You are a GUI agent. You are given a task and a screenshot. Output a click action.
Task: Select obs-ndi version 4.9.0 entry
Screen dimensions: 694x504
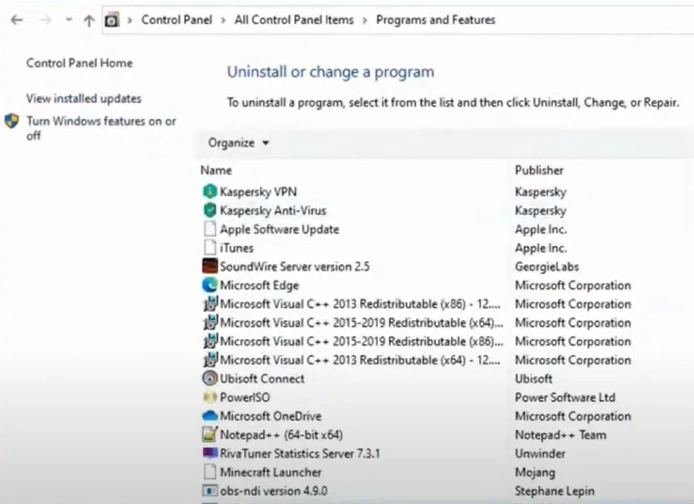click(274, 491)
